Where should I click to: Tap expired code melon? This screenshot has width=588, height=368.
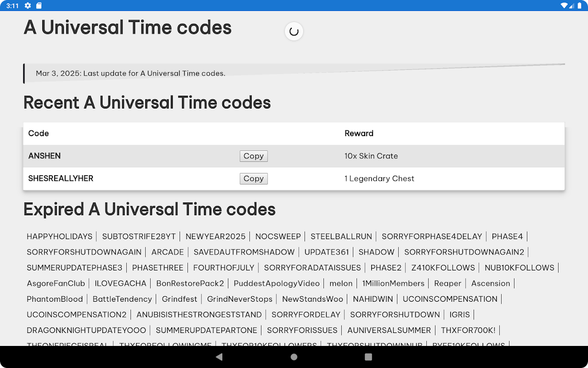coord(341,283)
